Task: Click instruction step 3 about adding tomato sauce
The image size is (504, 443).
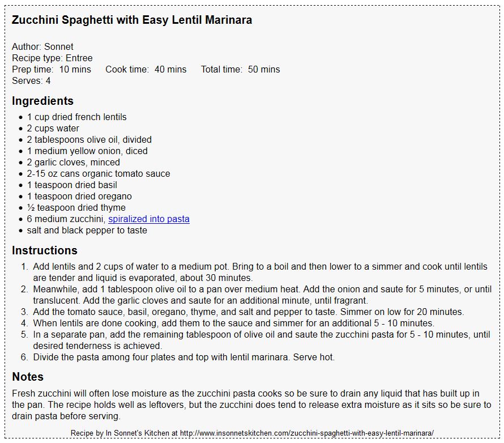Action: [248, 312]
